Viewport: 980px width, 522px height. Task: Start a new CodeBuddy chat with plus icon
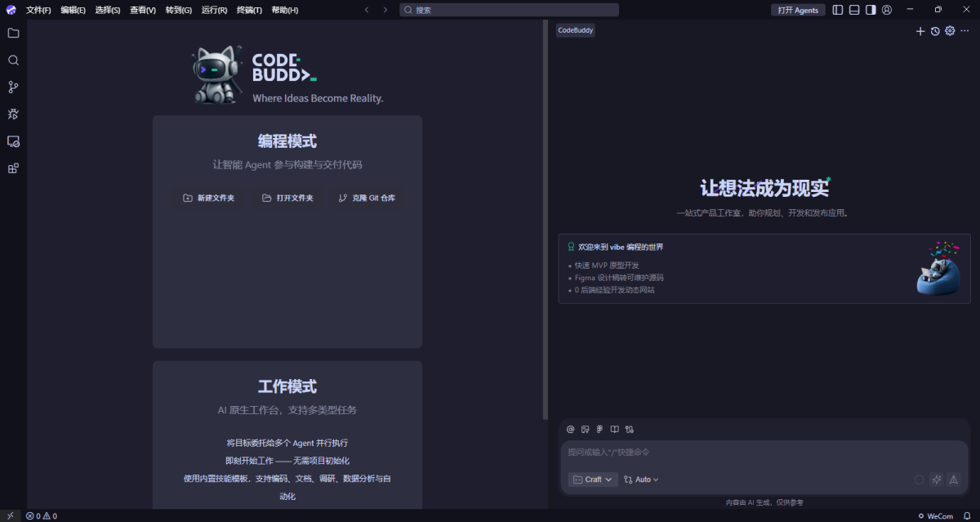coord(920,30)
